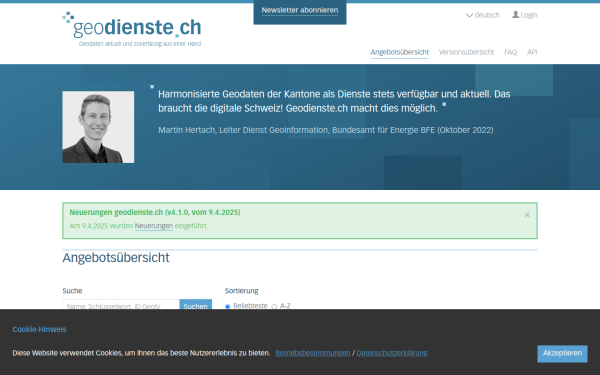
Task: Click the Angebotsübersicht heading text
Action: click(x=116, y=258)
